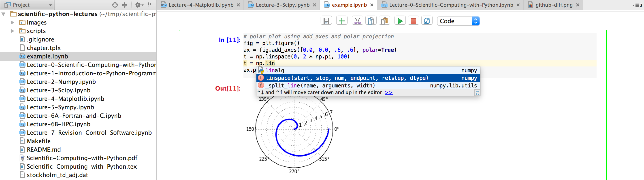Click the >> link in completion hint
The image size is (644, 180).
(x=388, y=93)
